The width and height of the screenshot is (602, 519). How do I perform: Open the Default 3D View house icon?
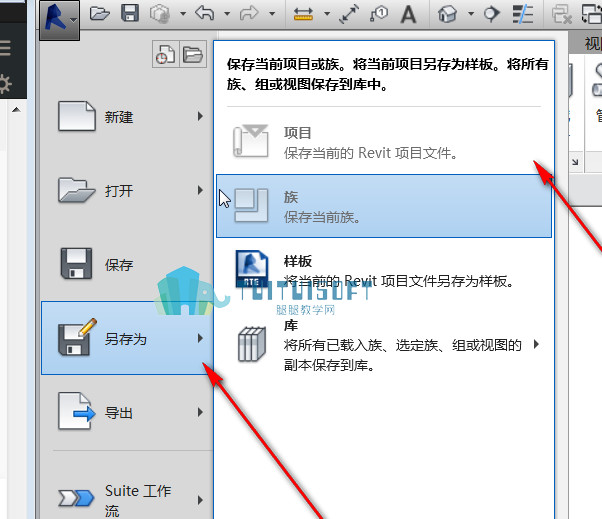[447, 14]
